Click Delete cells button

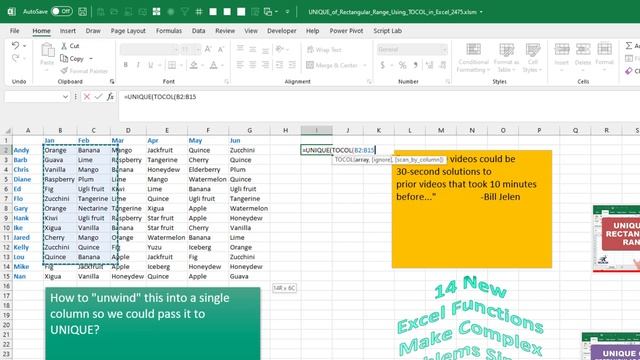[583, 56]
